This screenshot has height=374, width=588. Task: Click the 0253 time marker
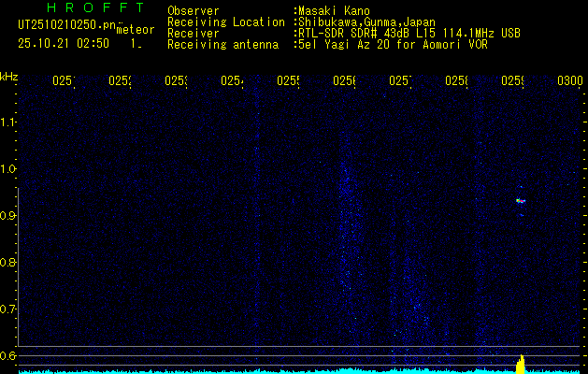177,80
